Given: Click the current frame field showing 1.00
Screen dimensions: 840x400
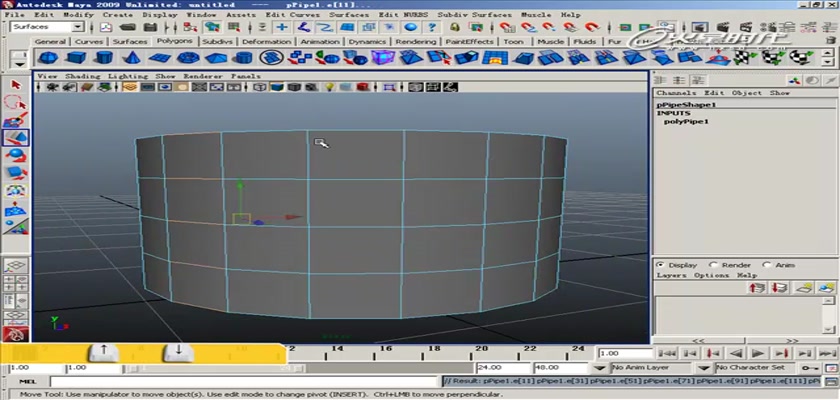Looking at the screenshot, I should tap(624, 353).
